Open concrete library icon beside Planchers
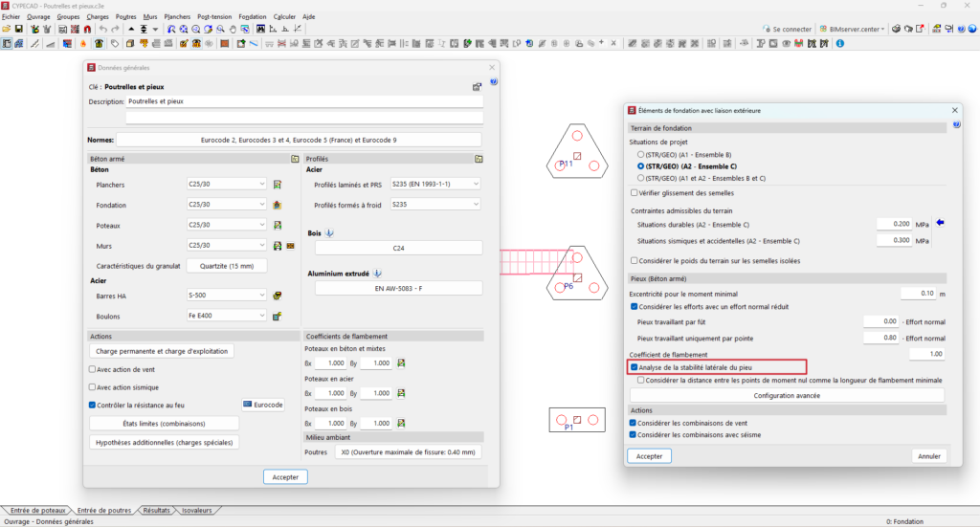This screenshot has height=527, width=980. coord(278,185)
